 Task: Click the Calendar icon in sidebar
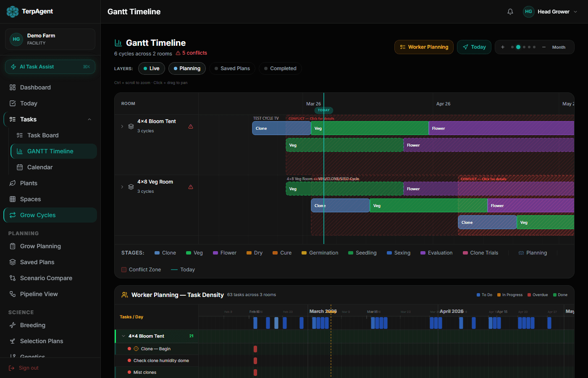pyautogui.click(x=20, y=167)
